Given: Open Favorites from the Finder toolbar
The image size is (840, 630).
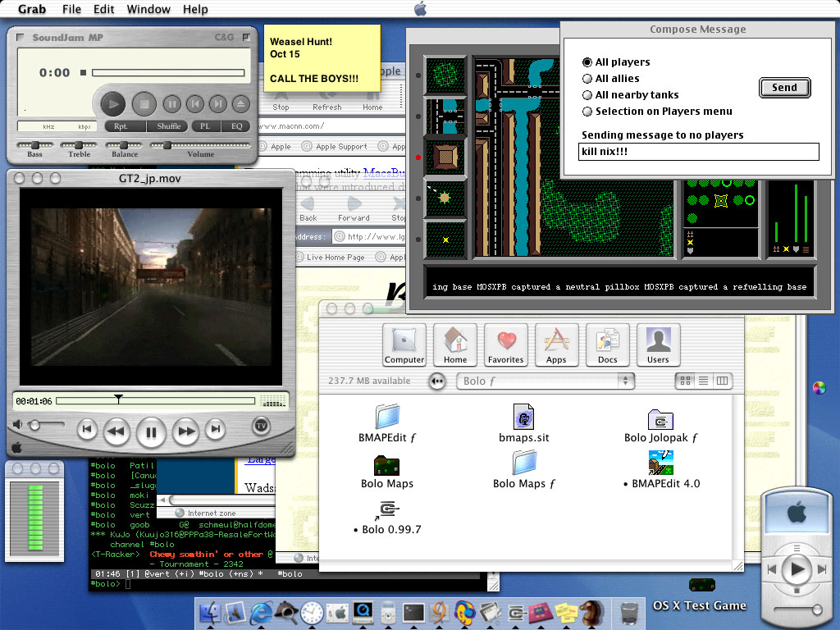Looking at the screenshot, I should [x=505, y=345].
